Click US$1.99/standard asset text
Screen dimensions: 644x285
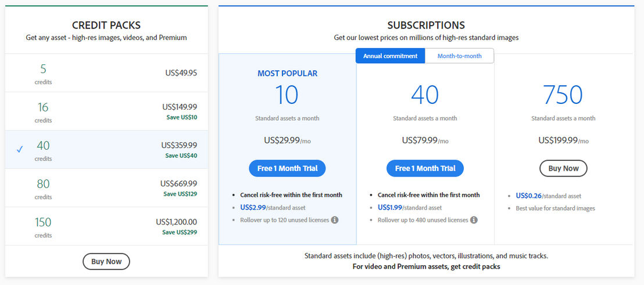[x=410, y=207]
